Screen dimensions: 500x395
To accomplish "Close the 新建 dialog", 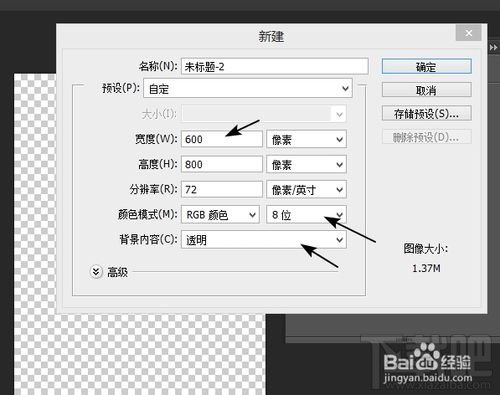I will (x=468, y=33).
